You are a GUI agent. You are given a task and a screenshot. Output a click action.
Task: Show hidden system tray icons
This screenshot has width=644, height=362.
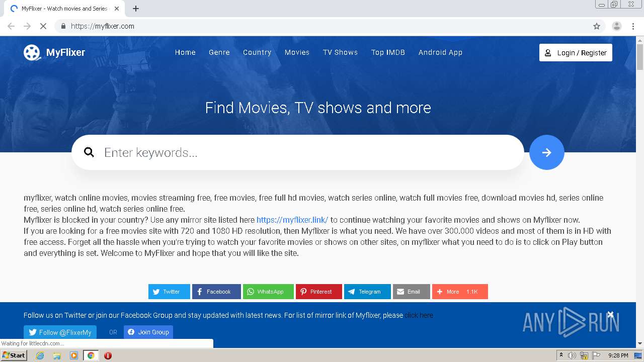pos(561,355)
